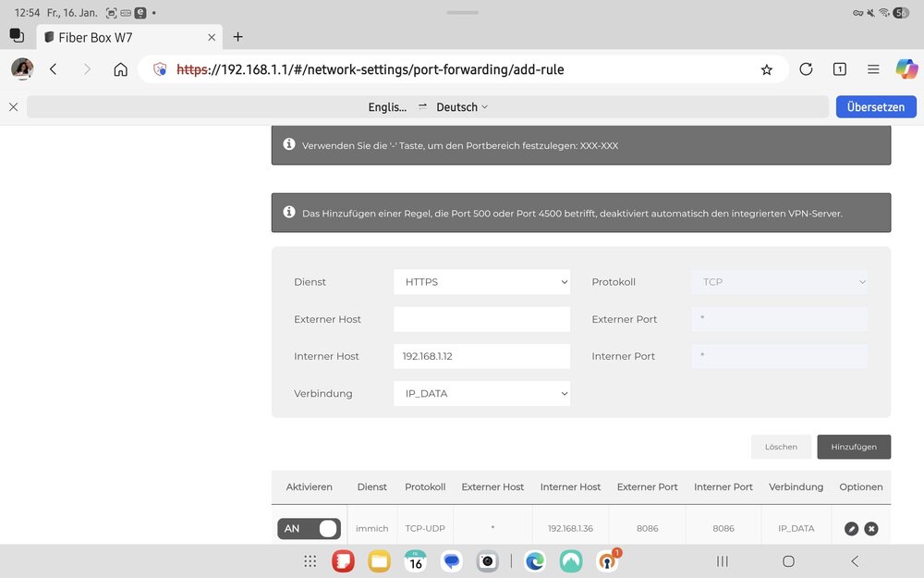Dismiss the translation bar
The width and height of the screenshot is (924, 578).
14,106
